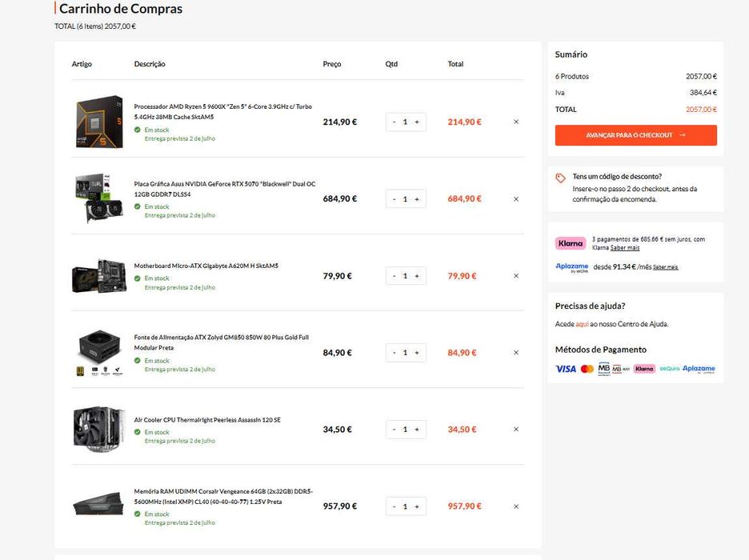The image size is (749, 560).
Task: Click the Ryzen 5 9600X product image
Action: coord(99,122)
